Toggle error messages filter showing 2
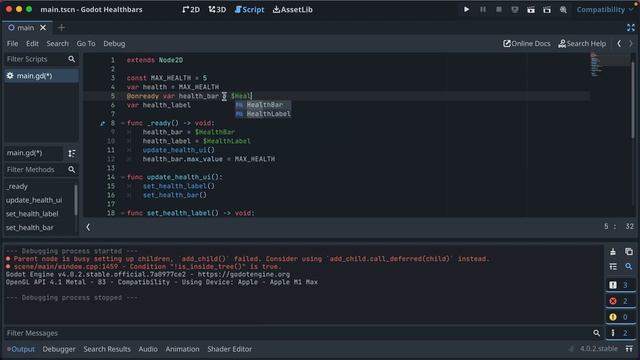The height and width of the screenshot is (360, 640). [620, 301]
